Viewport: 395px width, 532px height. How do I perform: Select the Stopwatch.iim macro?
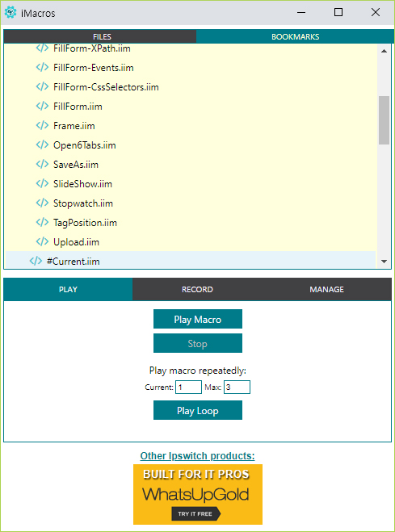tap(83, 203)
